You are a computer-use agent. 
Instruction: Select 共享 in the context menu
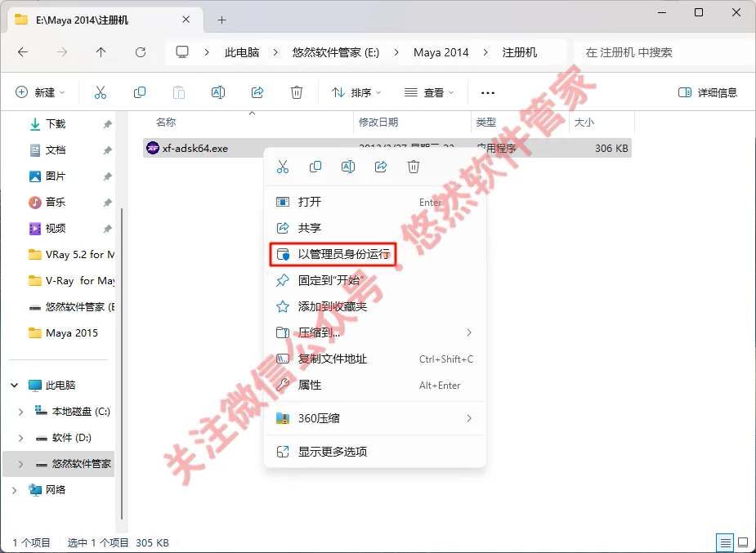tap(375, 228)
